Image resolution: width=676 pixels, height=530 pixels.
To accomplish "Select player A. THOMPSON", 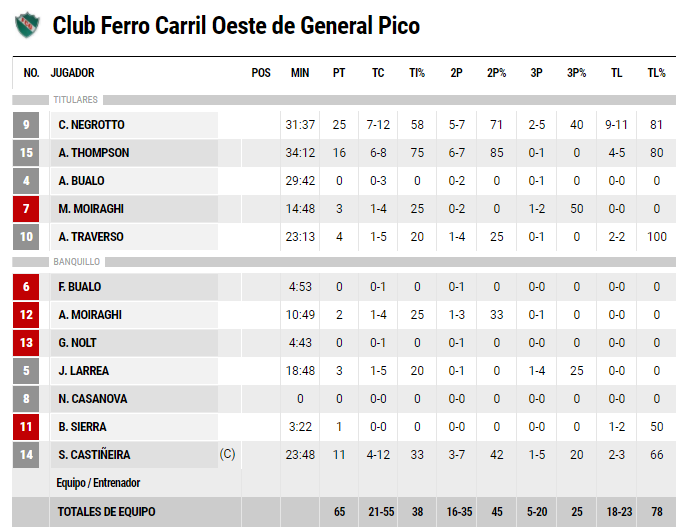I will (x=94, y=153).
